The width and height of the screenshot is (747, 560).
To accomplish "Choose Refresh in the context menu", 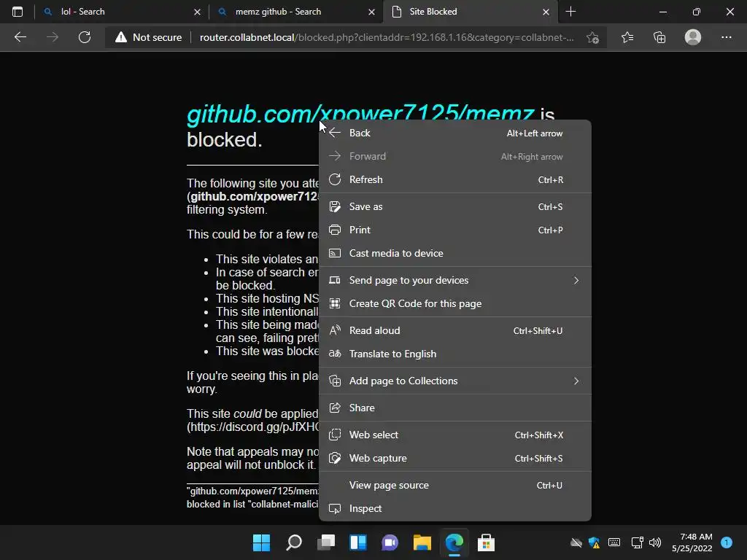I will pyautogui.click(x=455, y=179).
